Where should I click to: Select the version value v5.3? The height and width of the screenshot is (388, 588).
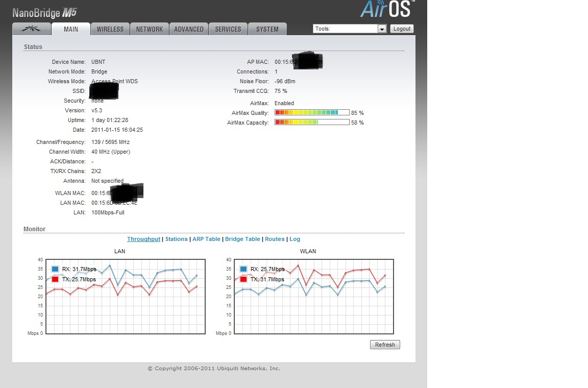click(97, 111)
